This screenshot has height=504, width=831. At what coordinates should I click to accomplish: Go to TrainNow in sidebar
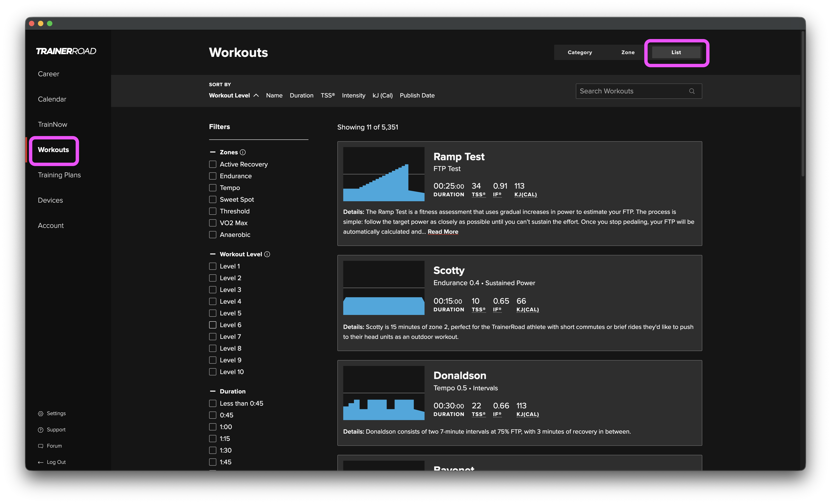coord(53,124)
